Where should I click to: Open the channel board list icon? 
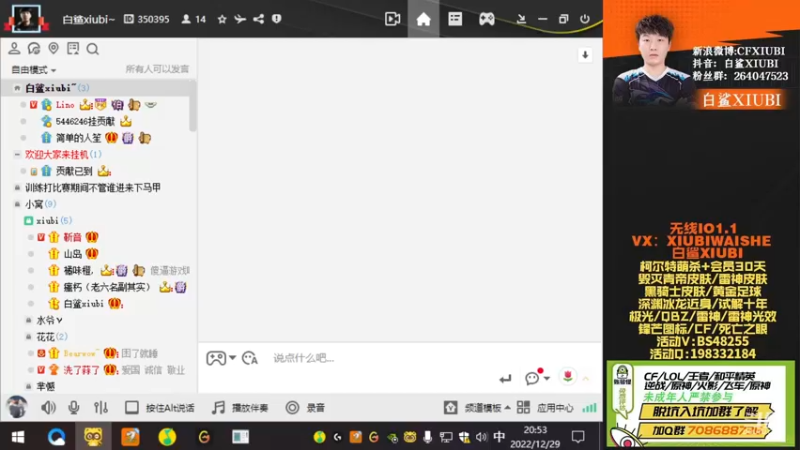(x=455, y=19)
